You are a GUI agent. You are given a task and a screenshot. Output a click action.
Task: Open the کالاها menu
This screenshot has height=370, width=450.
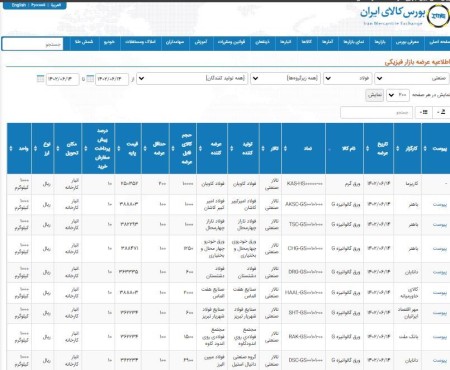tap(306, 42)
